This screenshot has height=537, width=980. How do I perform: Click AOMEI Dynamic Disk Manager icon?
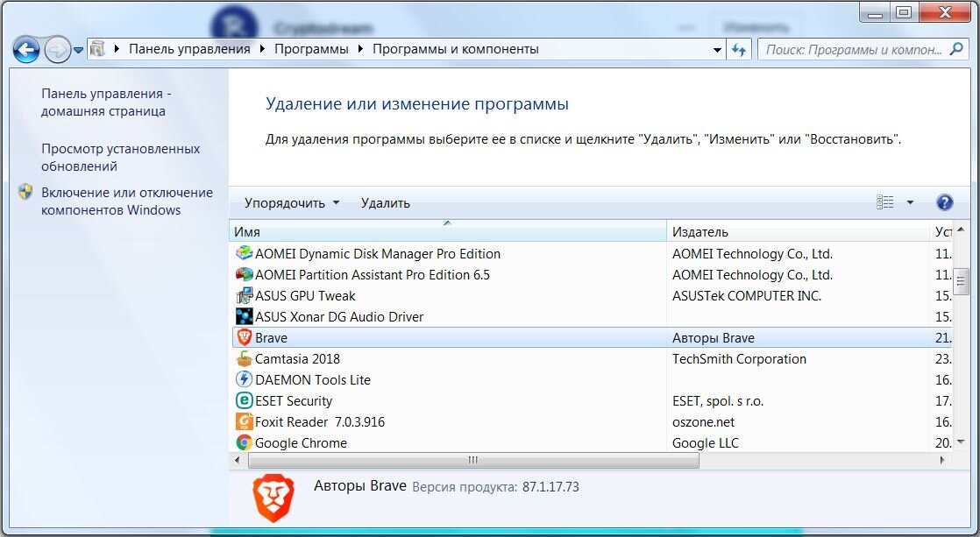pyautogui.click(x=244, y=253)
